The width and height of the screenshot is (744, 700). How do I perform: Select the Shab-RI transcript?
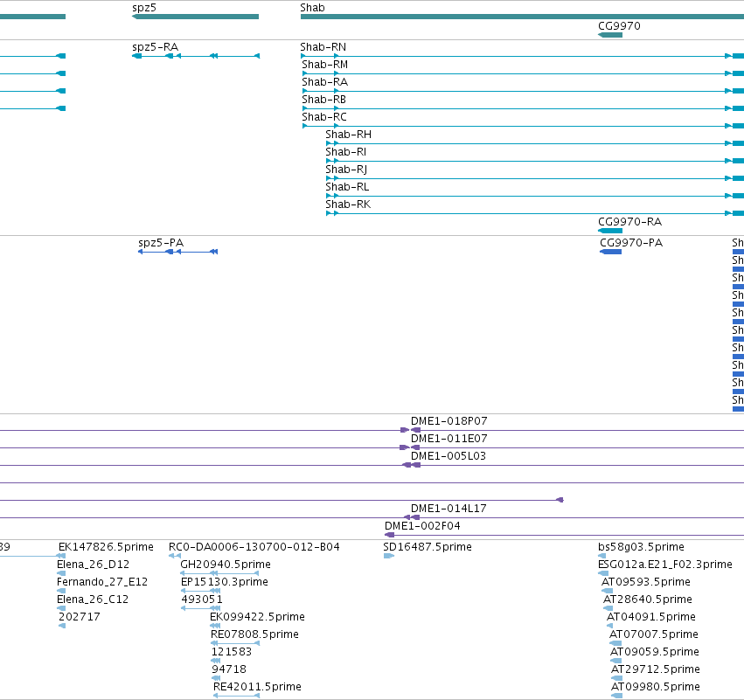coord(346,152)
